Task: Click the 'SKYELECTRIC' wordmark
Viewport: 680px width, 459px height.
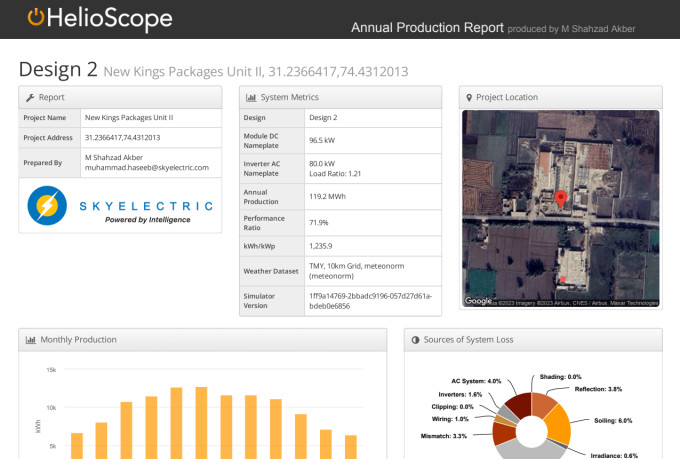Action: pyautogui.click(x=146, y=206)
